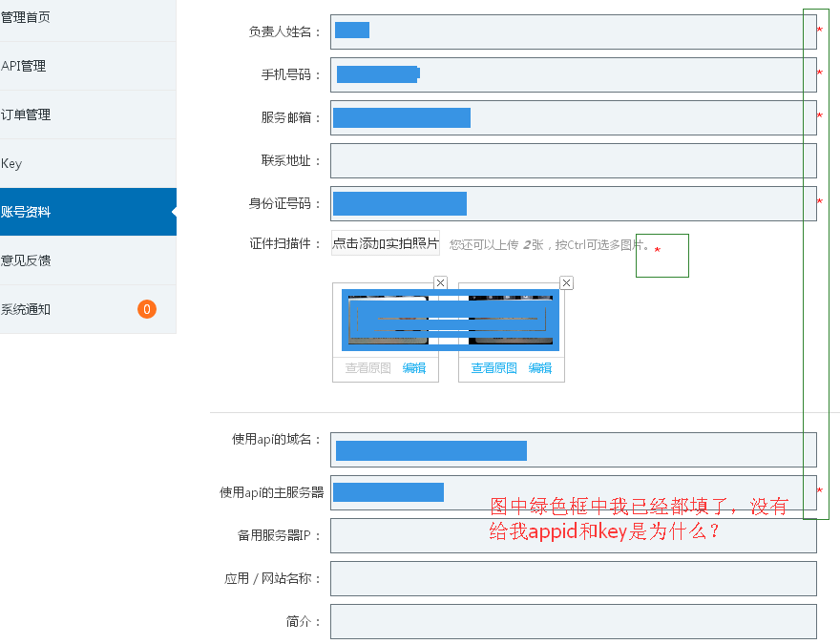Screen dimensions: 840x644
Task: Open 系统通知 sidebar item
Action: [x=88, y=309]
